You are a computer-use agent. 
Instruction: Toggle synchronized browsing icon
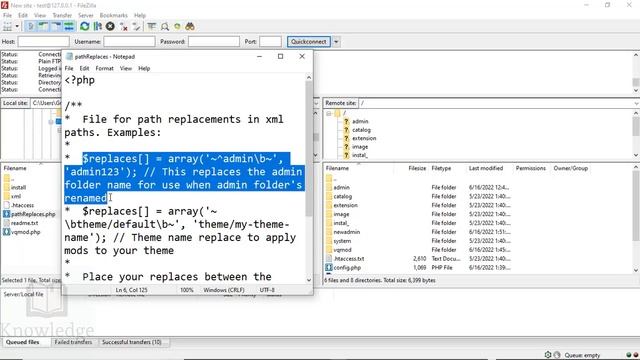[177, 27]
